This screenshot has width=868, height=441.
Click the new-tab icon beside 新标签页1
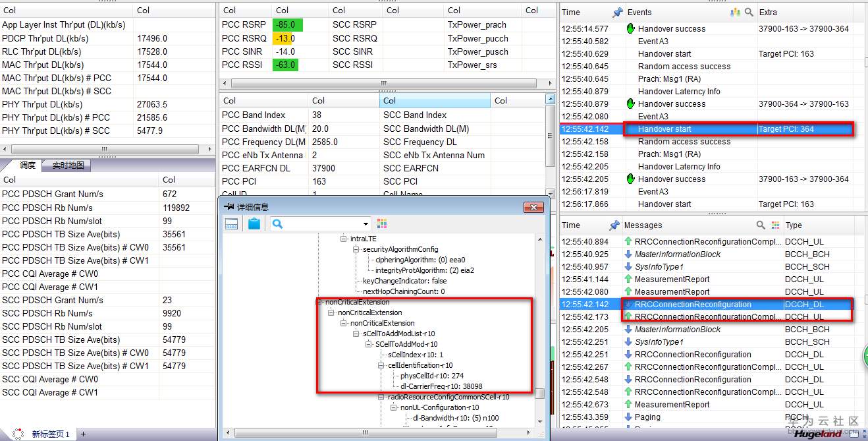coord(19,434)
